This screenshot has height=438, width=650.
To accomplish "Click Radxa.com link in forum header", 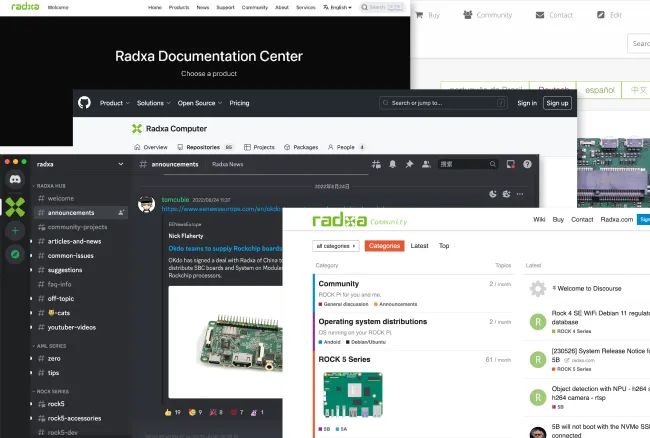I will click(x=616, y=219).
